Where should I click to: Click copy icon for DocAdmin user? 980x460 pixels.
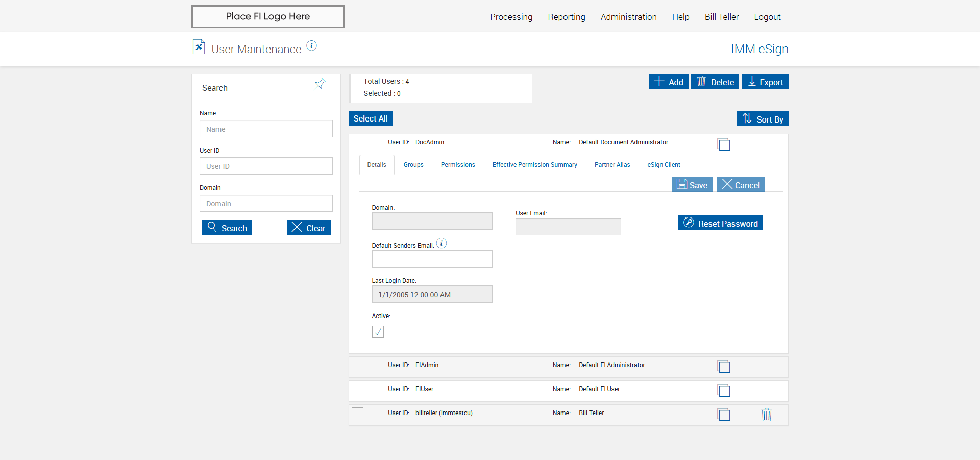pyautogui.click(x=724, y=144)
